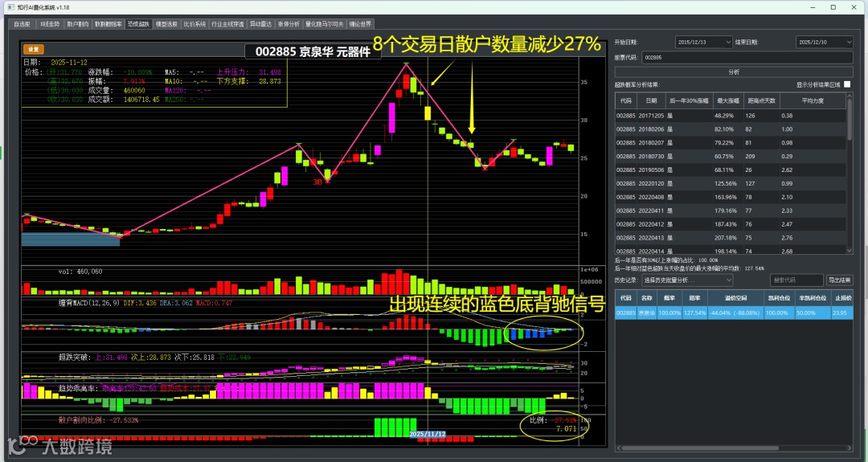The image size is (868, 462).
Task: Click the 半凯利仓位 column header
Action: click(x=812, y=297)
